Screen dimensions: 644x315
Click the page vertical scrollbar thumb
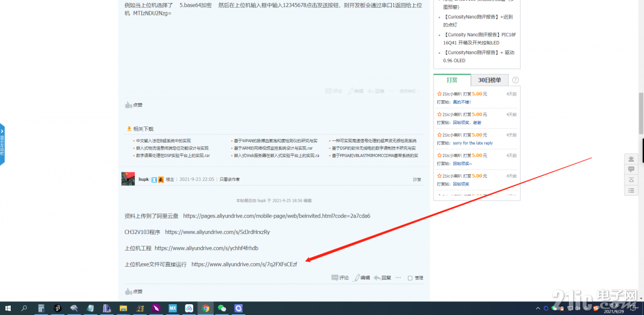click(640, 113)
